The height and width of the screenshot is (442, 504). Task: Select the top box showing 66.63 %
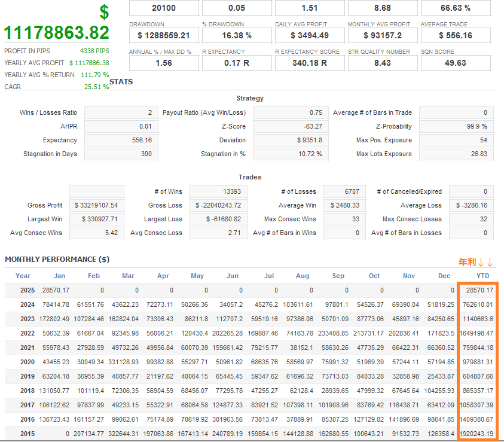pos(456,8)
